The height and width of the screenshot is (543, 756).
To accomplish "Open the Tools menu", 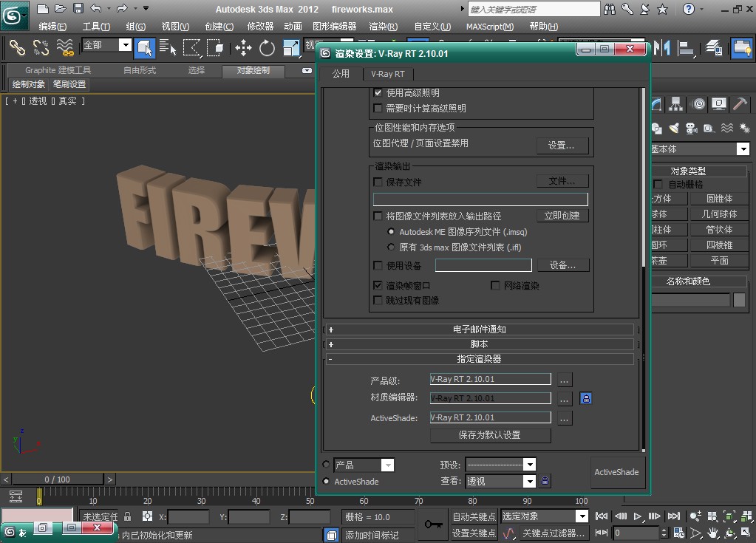I will (x=96, y=27).
